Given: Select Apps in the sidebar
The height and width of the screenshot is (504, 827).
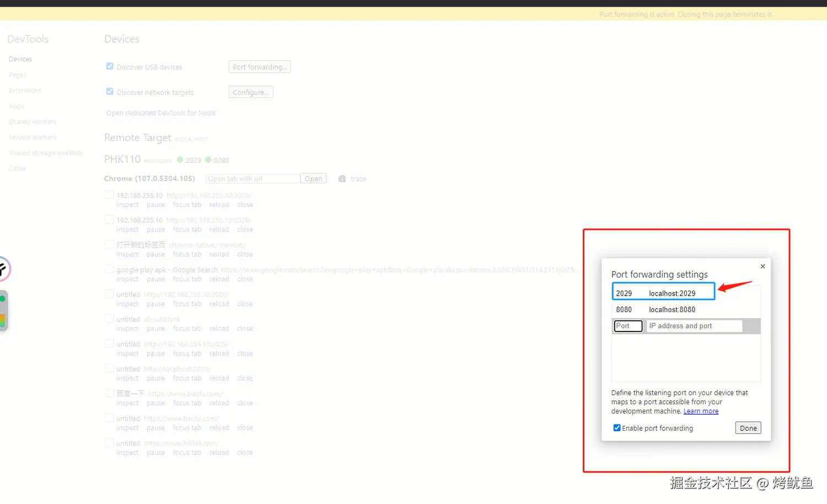Looking at the screenshot, I should pos(17,106).
